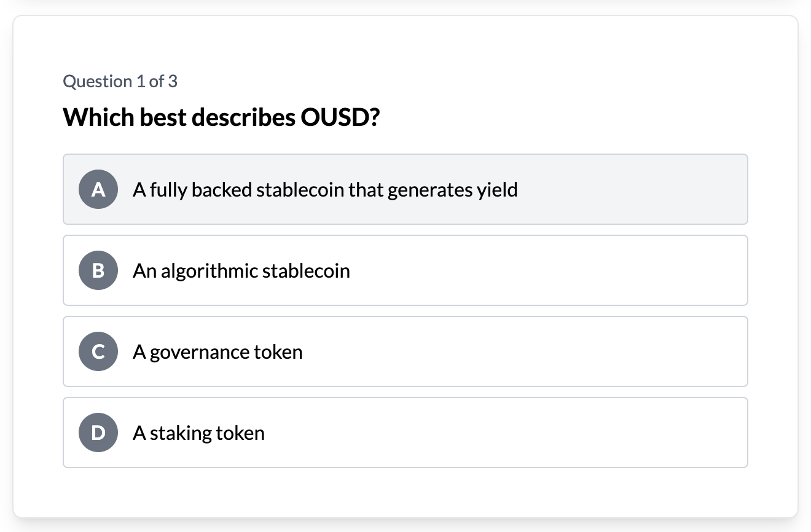This screenshot has height=532, width=811.
Task: Click the word "governance" in option C
Action: pyautogui.click(x=199, y=352)
